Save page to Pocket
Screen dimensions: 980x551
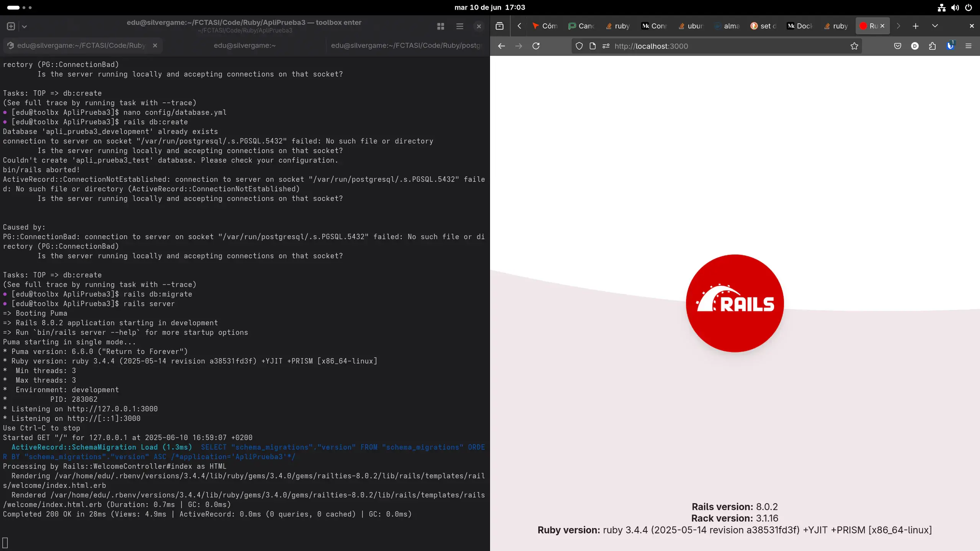point(898,46)
